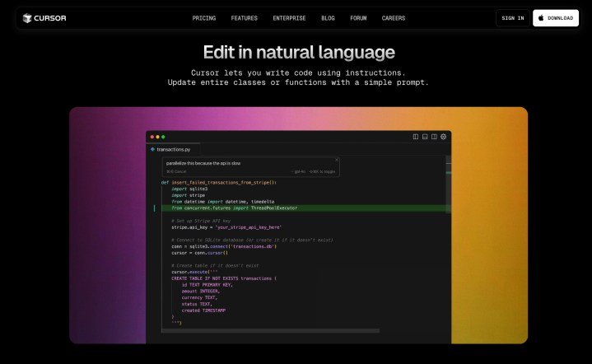Click the line "import sqlite3"
Screen dimensions: 592x364
coord(189,189)
